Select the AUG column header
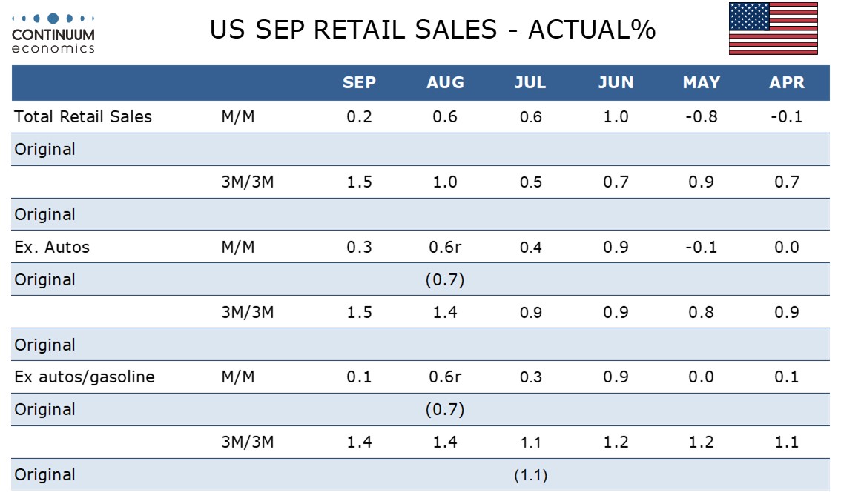The image size is (841, 504). tap(445, 83)
